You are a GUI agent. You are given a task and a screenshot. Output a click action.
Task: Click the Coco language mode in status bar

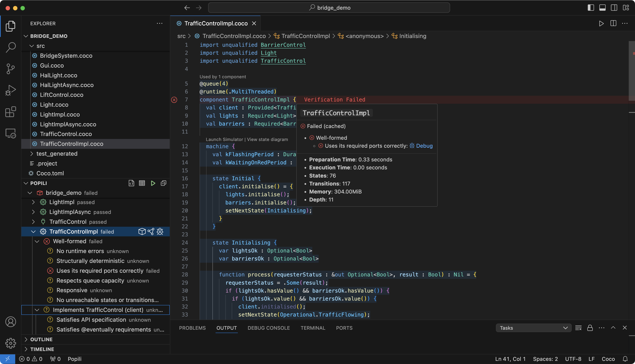[x=608, y=359]
